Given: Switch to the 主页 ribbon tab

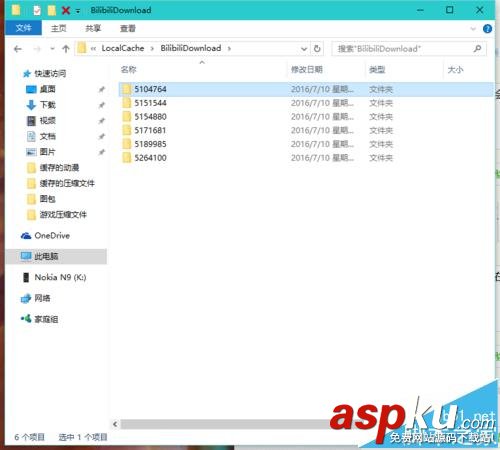Looking at the screenshot, I should 59,29.
